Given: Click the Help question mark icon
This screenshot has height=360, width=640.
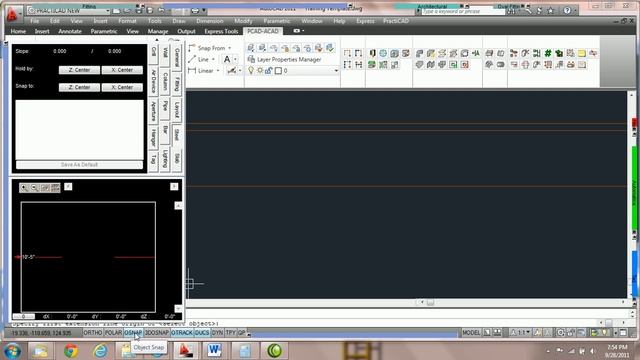Looking at the screenshot, I should (567, 11).
